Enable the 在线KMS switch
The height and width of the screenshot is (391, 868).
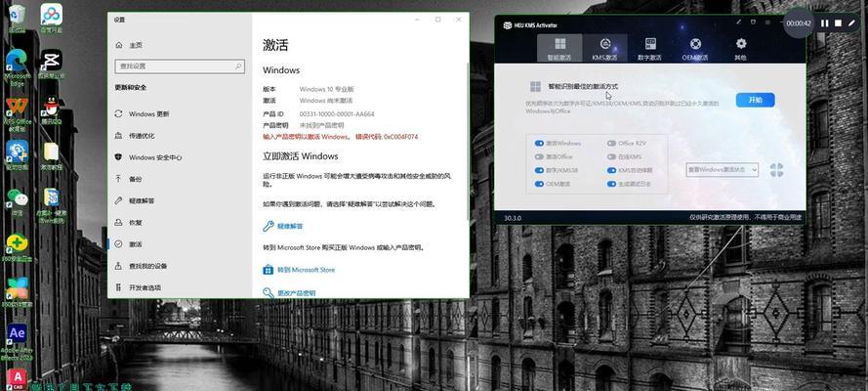point(611,156)
